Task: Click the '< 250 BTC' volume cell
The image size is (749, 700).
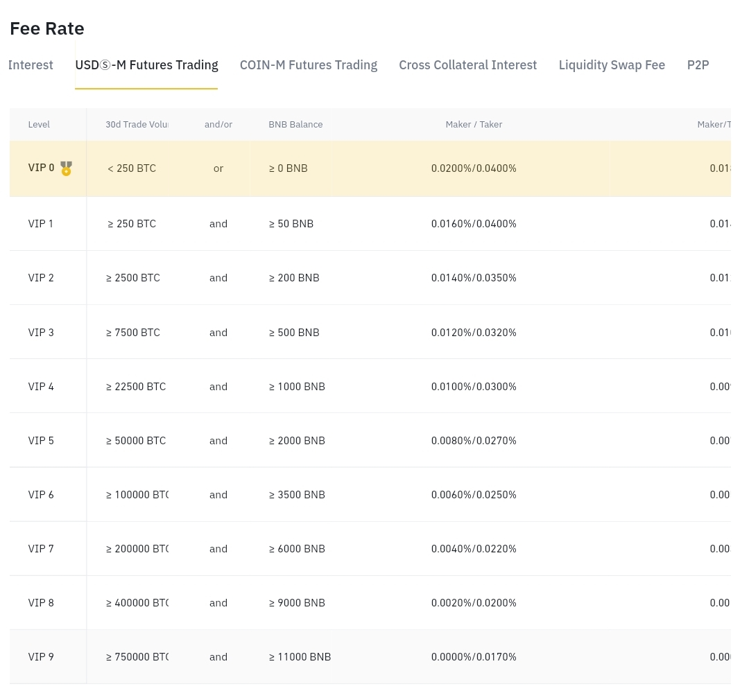Action: pos(131,168)
